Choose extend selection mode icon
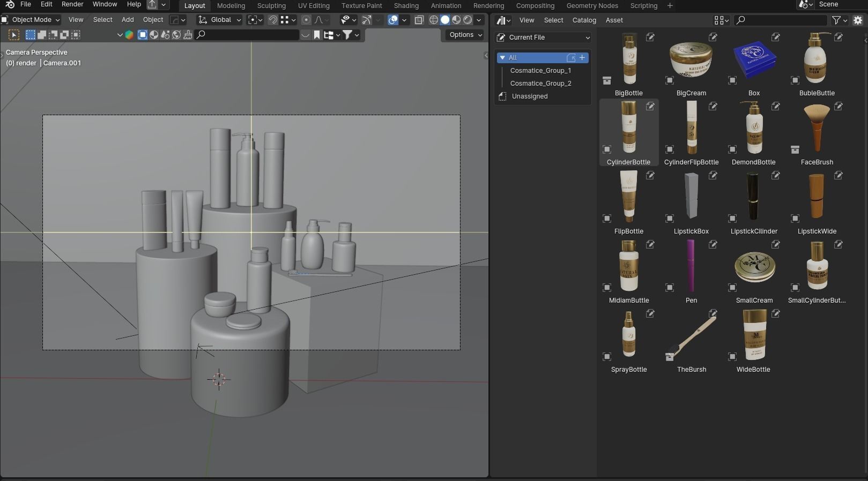The width and height of the screenshot is (868, 481). click(42, 35)
